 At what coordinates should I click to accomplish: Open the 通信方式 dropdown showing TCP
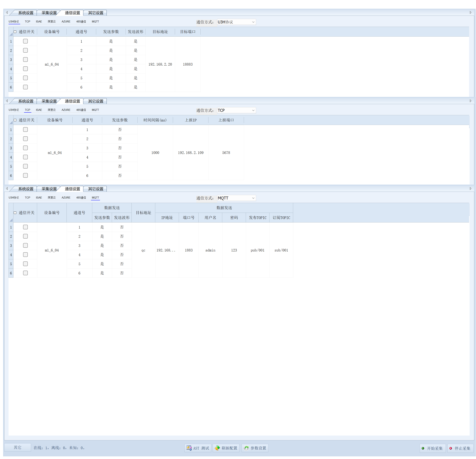pyautogui.click(x=253, y=110)
